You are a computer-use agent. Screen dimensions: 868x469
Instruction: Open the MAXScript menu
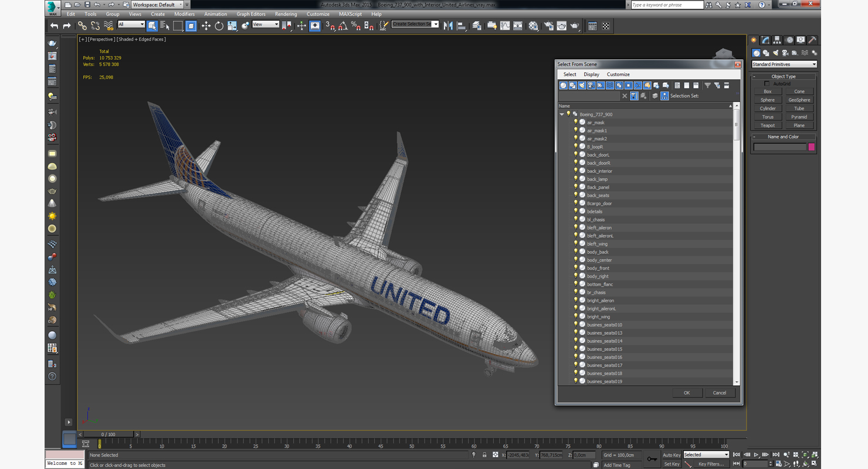pyautogui.click(x=350, y=14)
